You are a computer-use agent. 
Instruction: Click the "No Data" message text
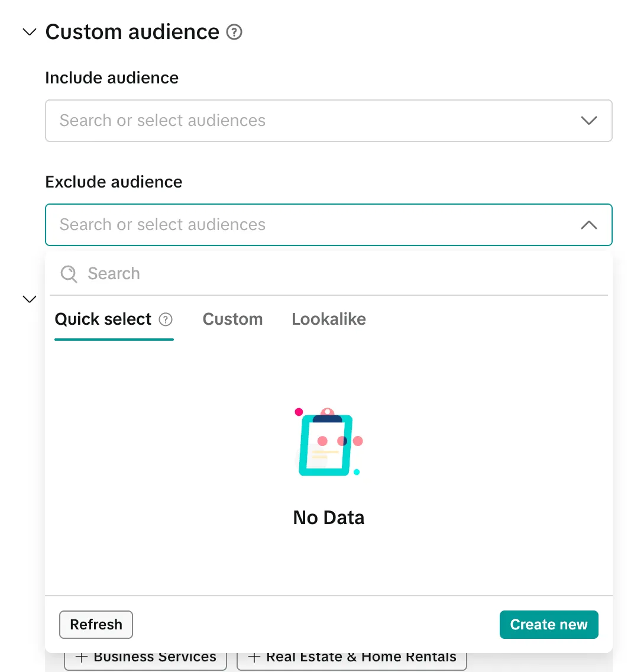(329, 518)
